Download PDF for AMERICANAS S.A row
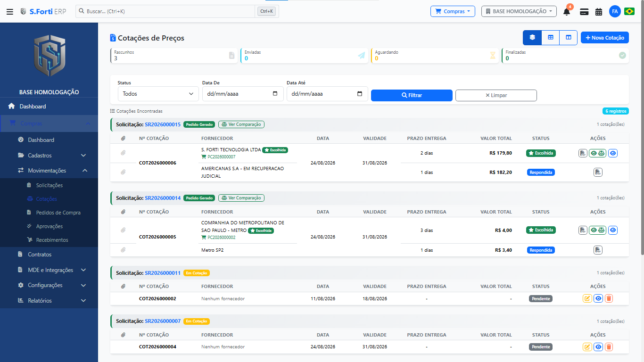The height and width of the screenshot is (362, 644). point(598,173)
